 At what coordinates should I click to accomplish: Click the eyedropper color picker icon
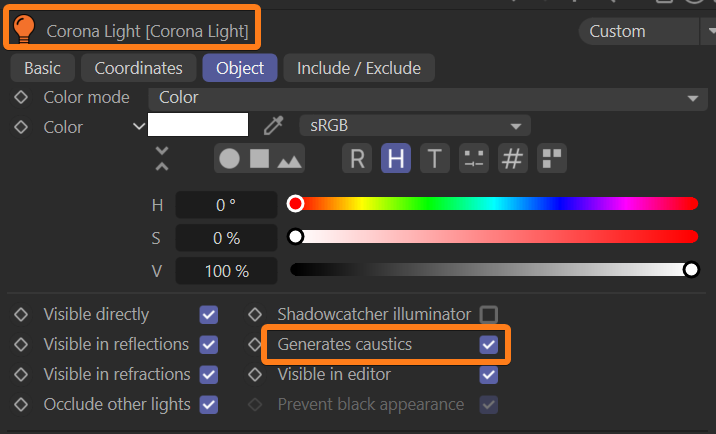tap(273, 125)
